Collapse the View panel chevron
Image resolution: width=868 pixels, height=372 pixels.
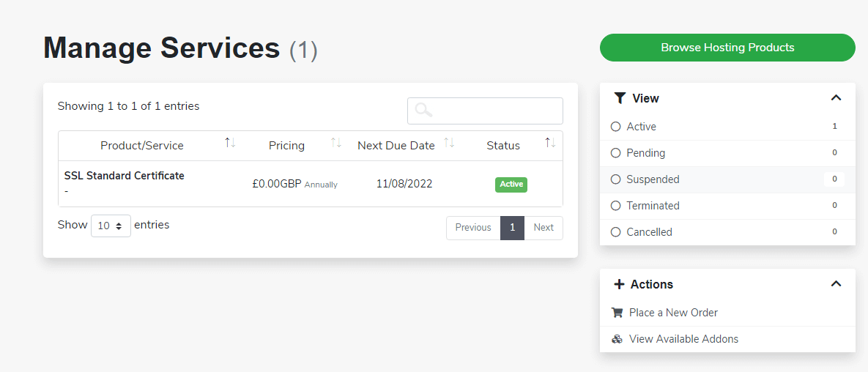point(836,98)
